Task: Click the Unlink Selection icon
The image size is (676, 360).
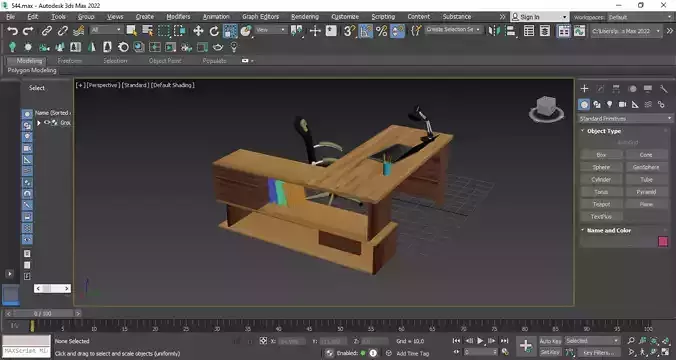Action: click(x=63, y=31)
